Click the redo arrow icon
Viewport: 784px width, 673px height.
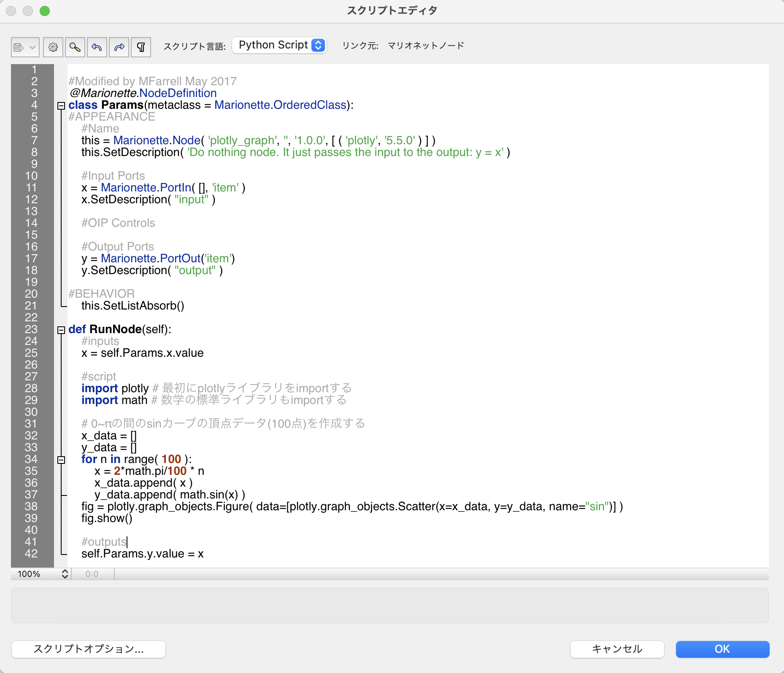(x=119, y=47)
